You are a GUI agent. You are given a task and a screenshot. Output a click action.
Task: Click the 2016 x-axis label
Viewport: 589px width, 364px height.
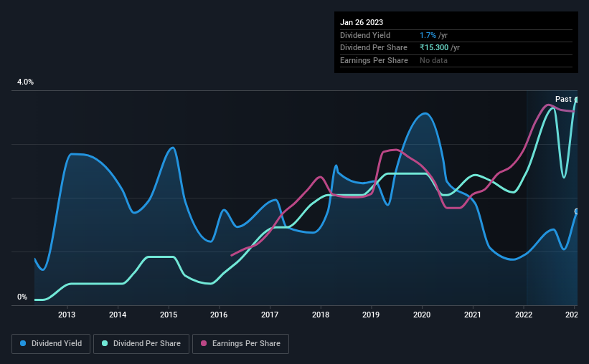pos(219,315)
